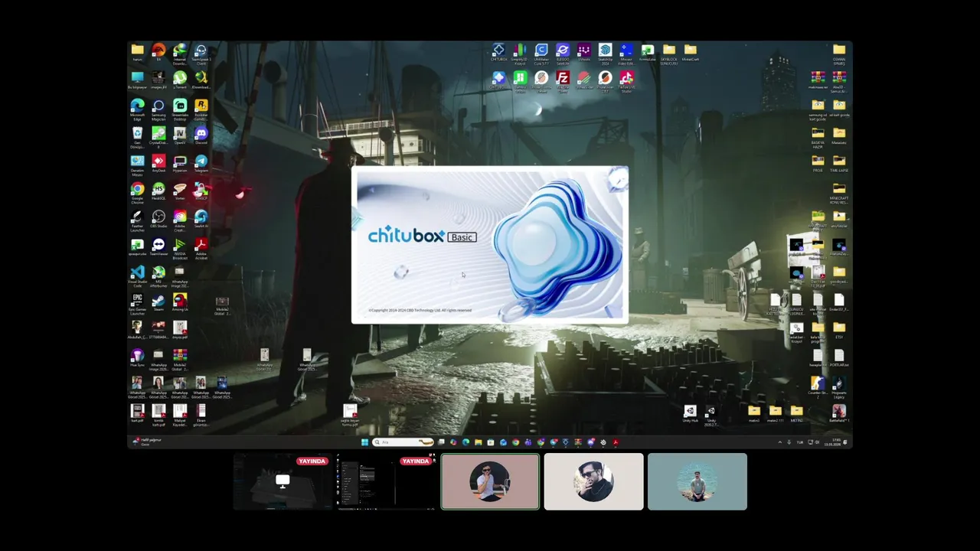Screen dimensions: 980x551
Task: Open the BASKIYA HAZIR folder
Action: (818, 137)
